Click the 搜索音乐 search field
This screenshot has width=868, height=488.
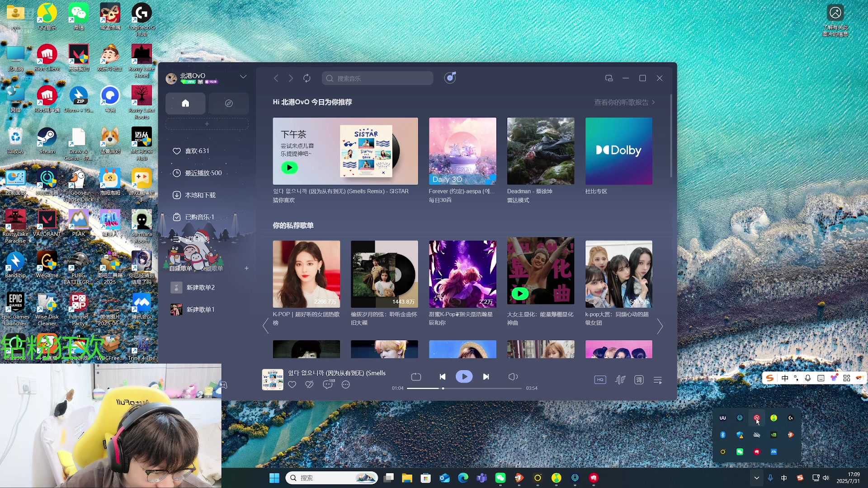377,78
